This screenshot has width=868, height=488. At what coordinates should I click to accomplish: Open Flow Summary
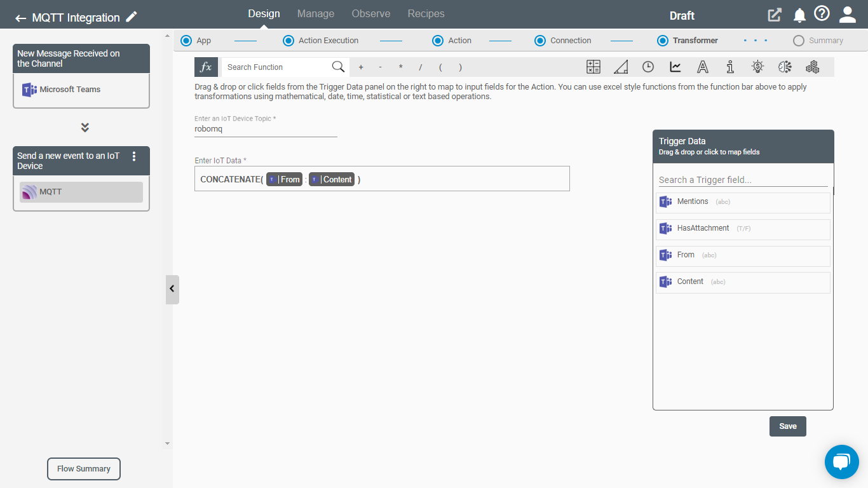tap(84, 469)
